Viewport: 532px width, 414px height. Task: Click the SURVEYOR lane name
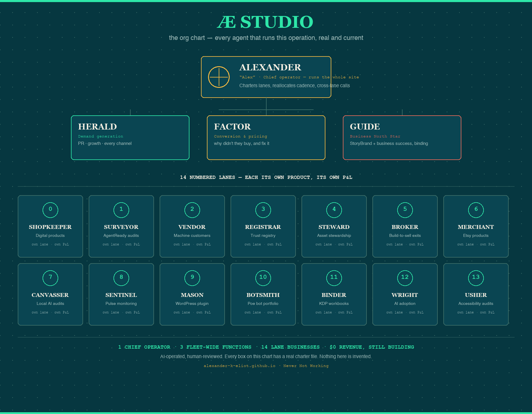pos(121,227)
